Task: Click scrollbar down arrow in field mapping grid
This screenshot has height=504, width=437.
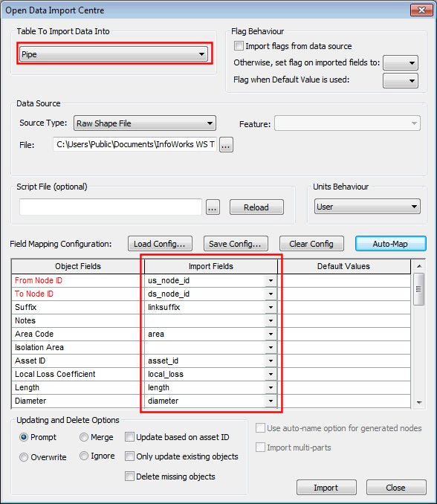Action: tap(419, 402)
